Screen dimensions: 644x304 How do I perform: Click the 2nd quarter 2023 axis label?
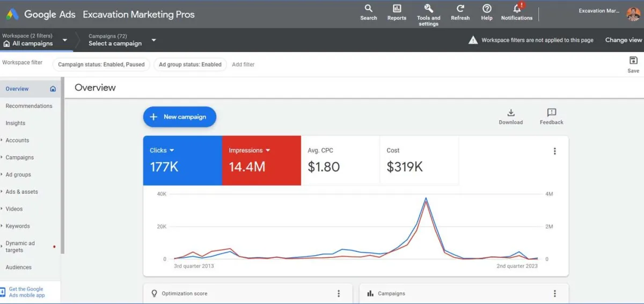[x=517, y=266]
